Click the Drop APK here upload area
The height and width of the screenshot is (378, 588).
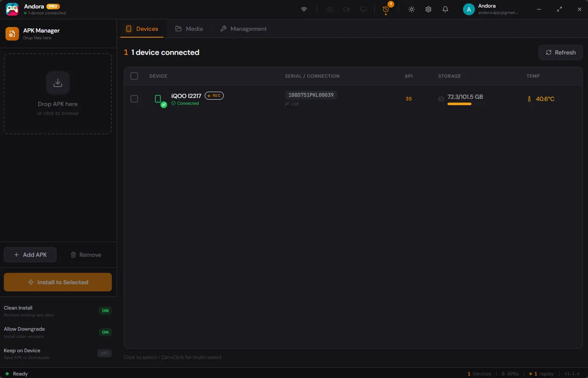click(x=58, y=94)
